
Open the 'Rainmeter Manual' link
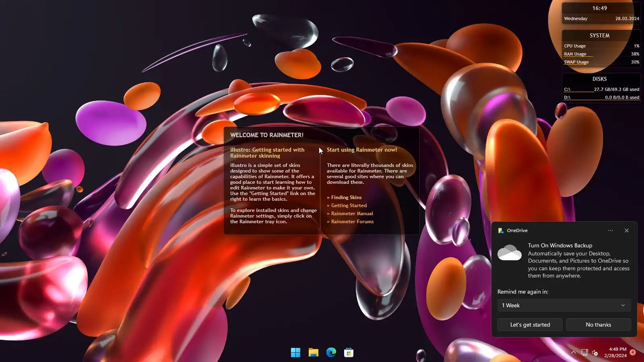click(352, 214)
